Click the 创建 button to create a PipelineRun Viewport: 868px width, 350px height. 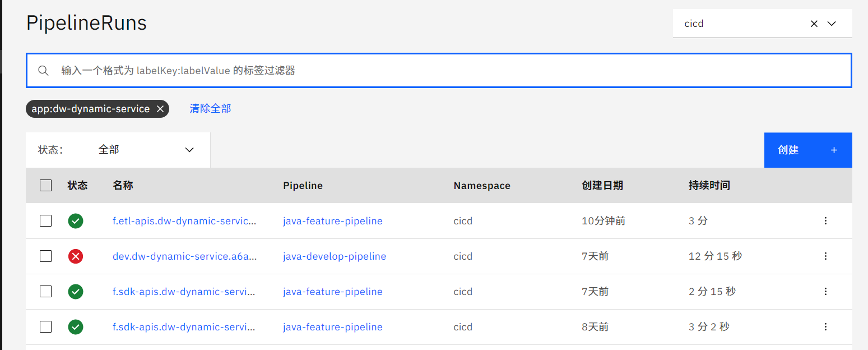click(x=788, y=150)
